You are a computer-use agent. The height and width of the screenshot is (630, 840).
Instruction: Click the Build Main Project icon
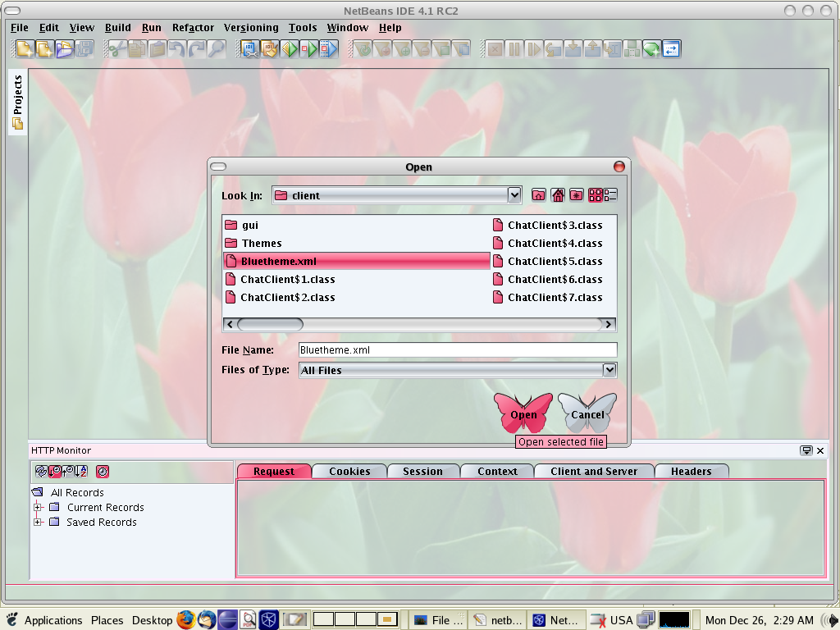pyautogui.click(x=250, y=49)
